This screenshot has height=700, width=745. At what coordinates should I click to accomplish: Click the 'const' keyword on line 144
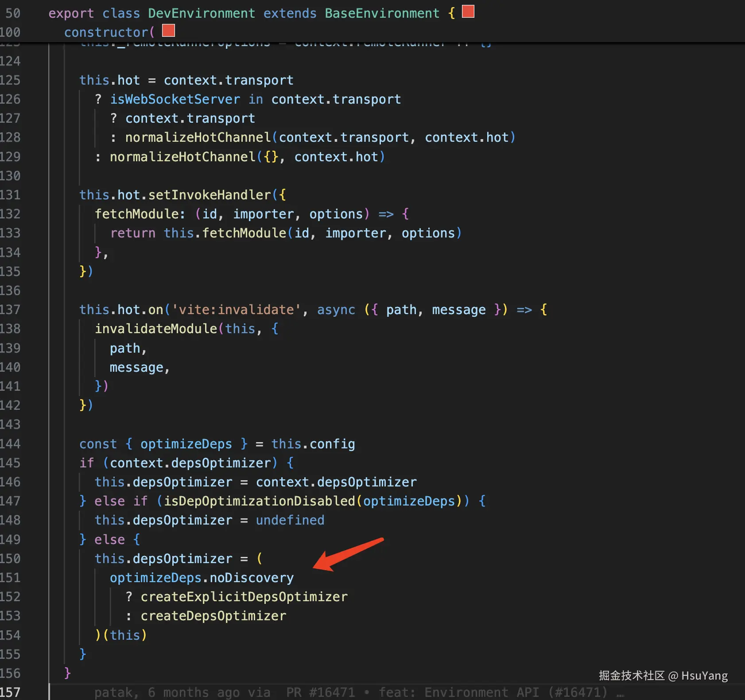tap(98, 444)
